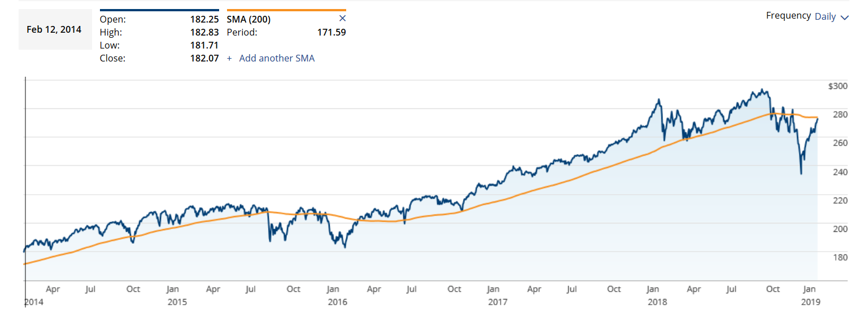Click the dark blue price color bar

coord(159,10)
